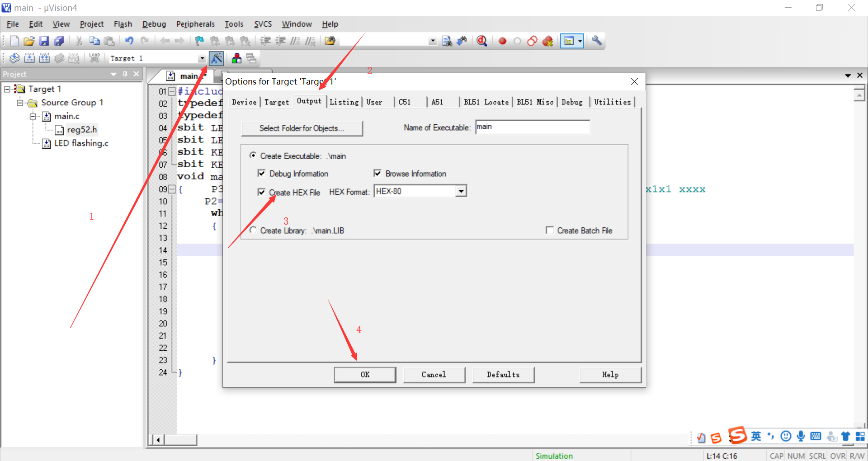Cancel the Options for Target dialog
Viewport: 868px width, 461px height.
tap(434, 375)
